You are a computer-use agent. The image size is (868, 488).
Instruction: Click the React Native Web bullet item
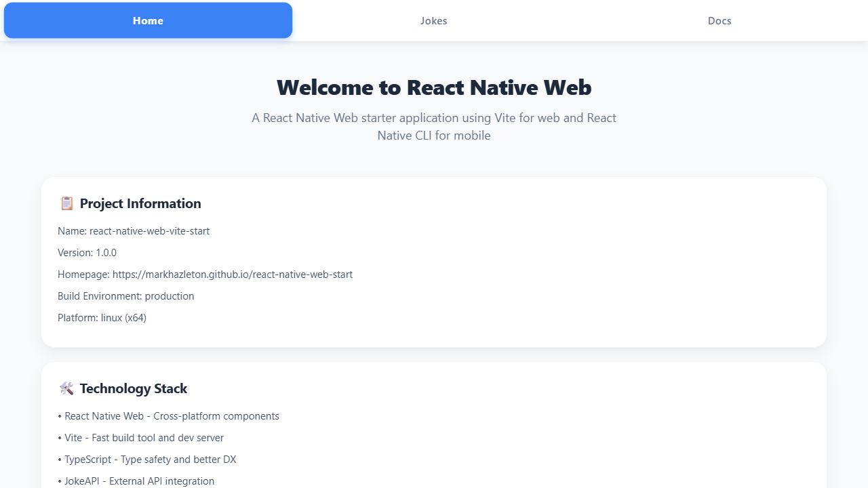click(x=168, y=415)
